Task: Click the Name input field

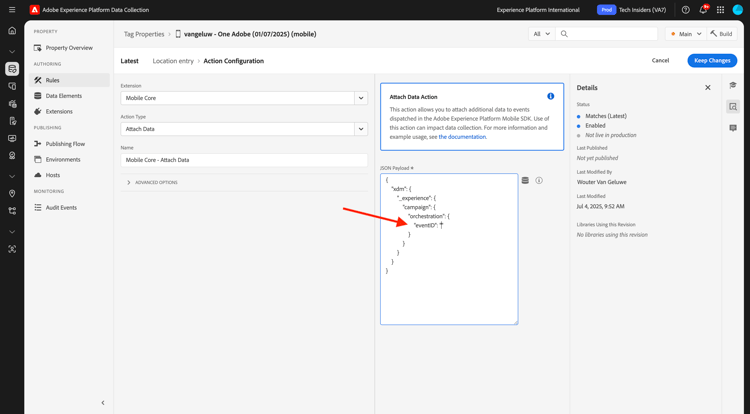Action: 244,160
